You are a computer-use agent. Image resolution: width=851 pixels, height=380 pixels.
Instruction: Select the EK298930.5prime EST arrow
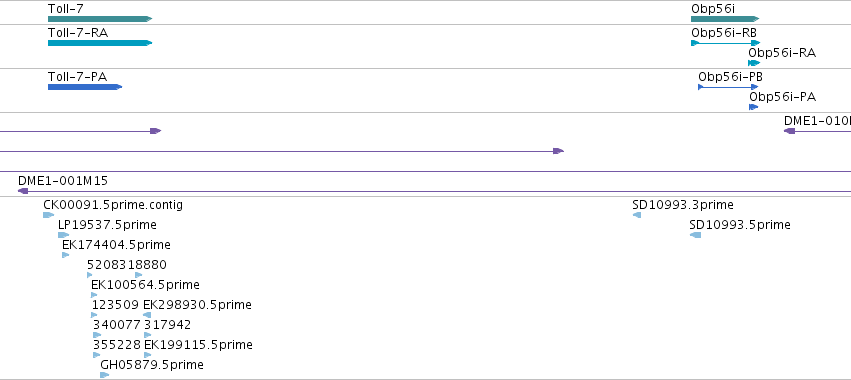point(147,315)
